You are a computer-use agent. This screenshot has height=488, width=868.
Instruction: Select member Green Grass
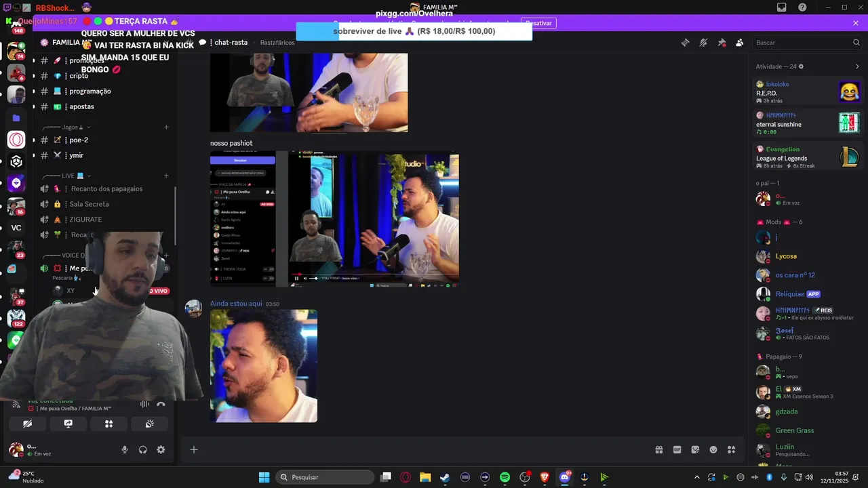click(808, 430)
